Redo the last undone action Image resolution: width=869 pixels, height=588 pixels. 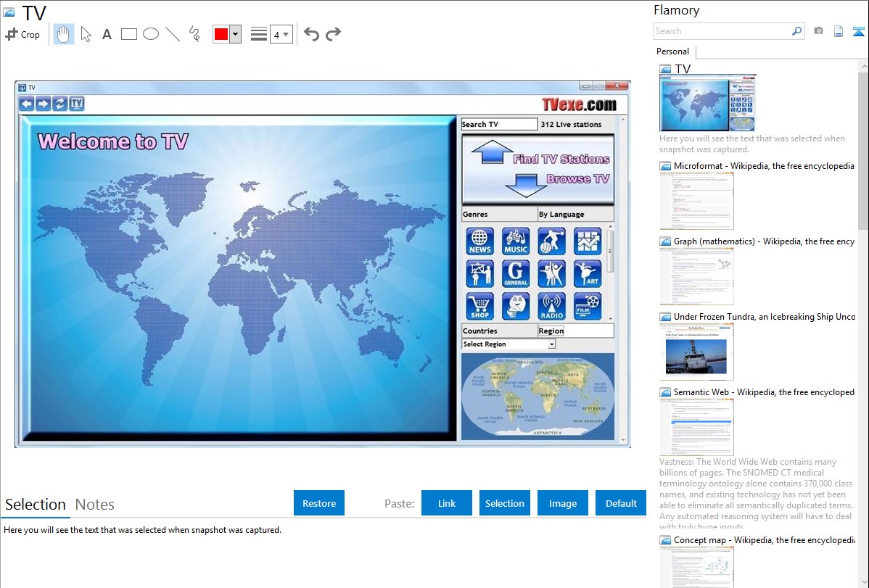point(333,34)
